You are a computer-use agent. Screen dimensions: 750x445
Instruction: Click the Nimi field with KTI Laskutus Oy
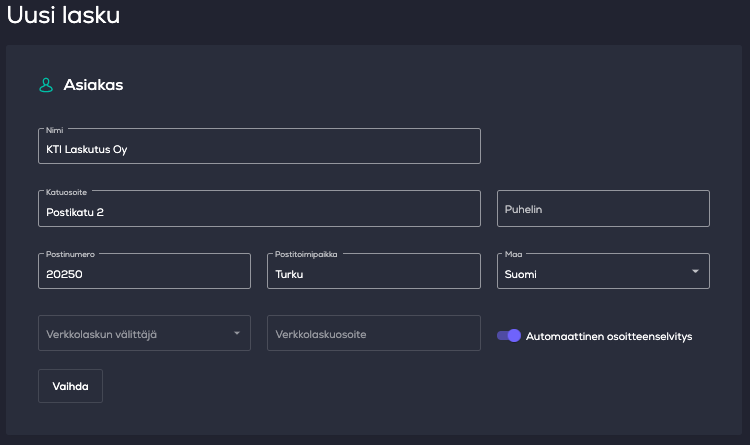pos(259,146)
